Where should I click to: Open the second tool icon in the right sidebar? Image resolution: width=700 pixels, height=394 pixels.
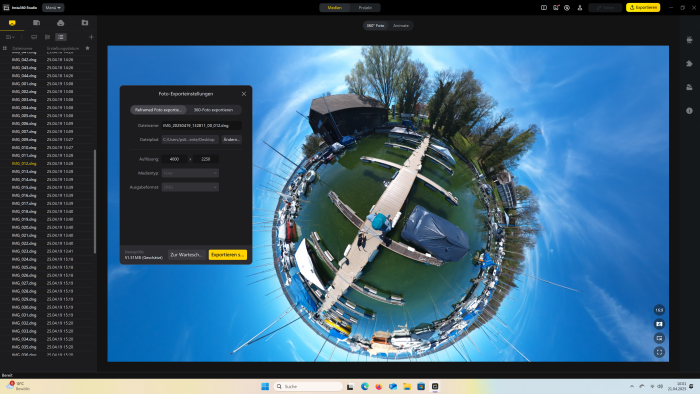pos(689,63)
